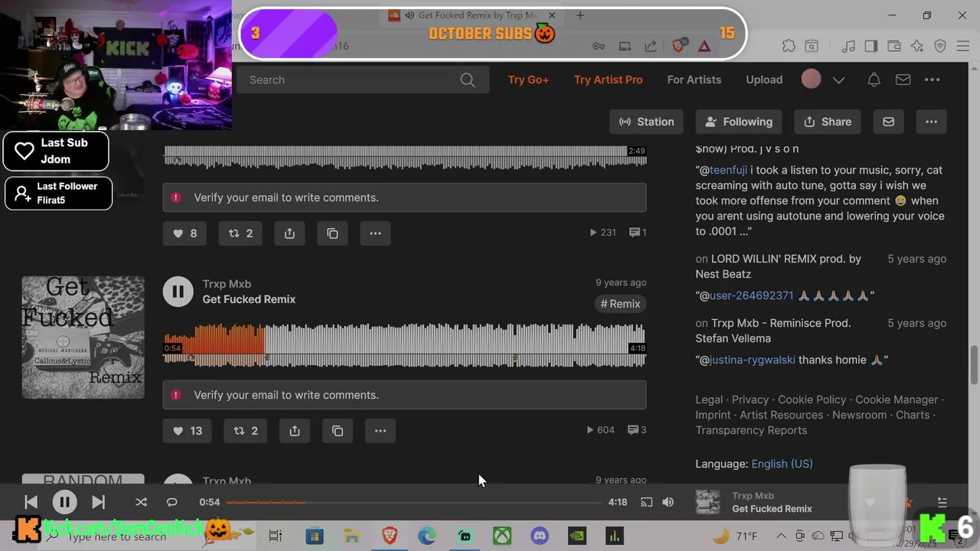The height and width of the screenshot is (551, 980).
Task: Toggle the browser sidebar panel icon
Action: 871,46
